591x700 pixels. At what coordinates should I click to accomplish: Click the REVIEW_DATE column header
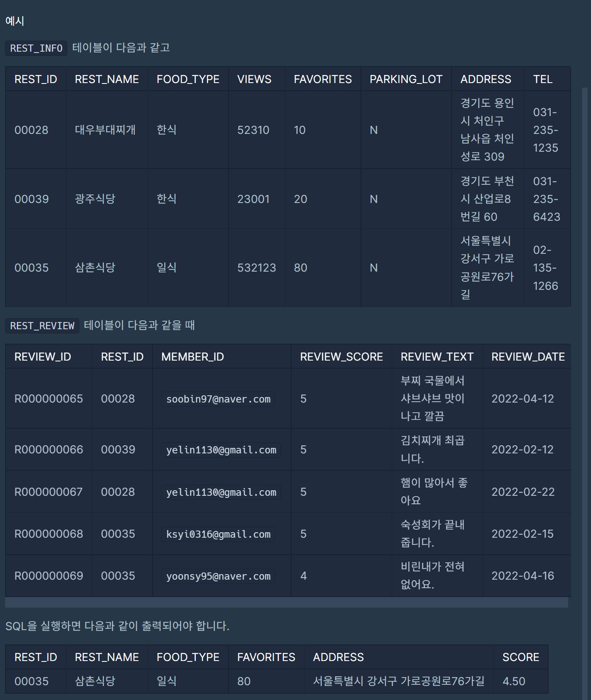528,357
